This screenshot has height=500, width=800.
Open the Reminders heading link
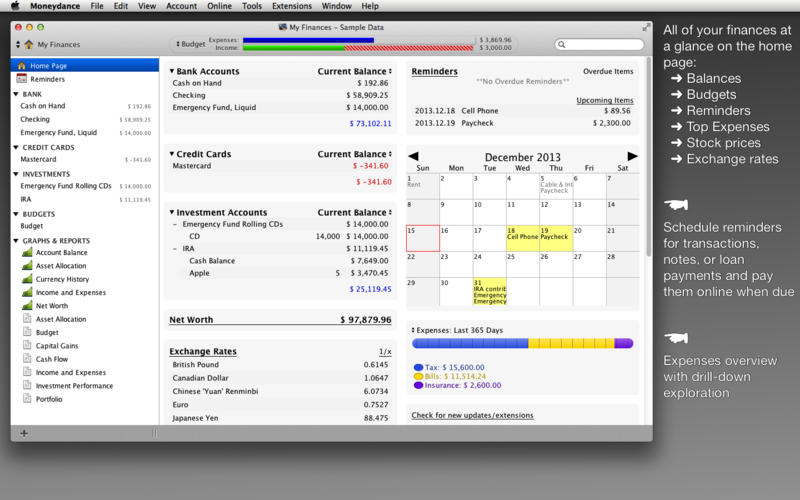pyautogui.click(x=435, y=71)
